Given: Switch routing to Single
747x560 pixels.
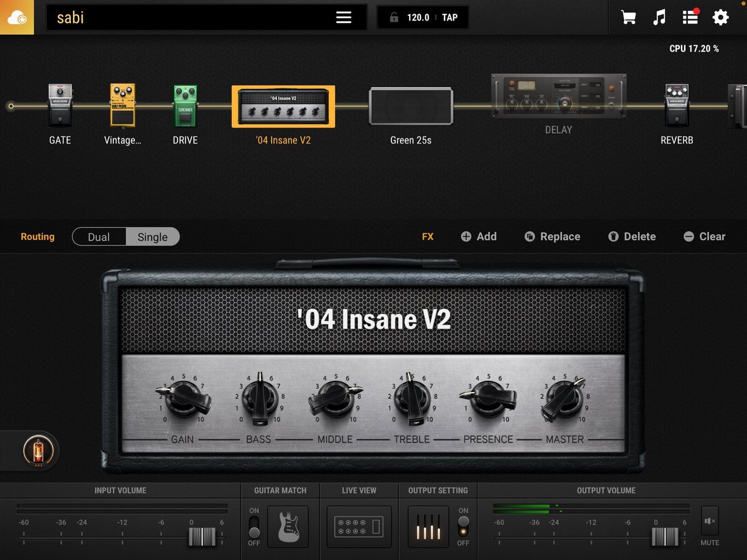Looking at the screenshot, I should coord(153,237).
